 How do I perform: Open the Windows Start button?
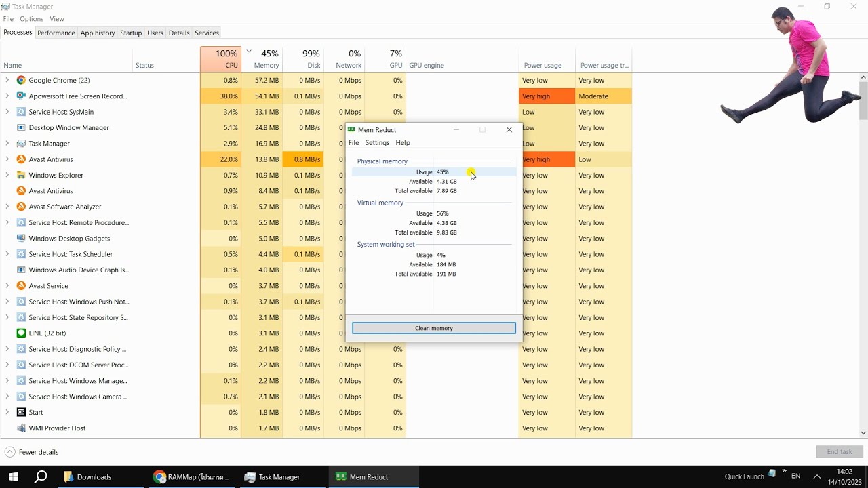tap(14, 476)
